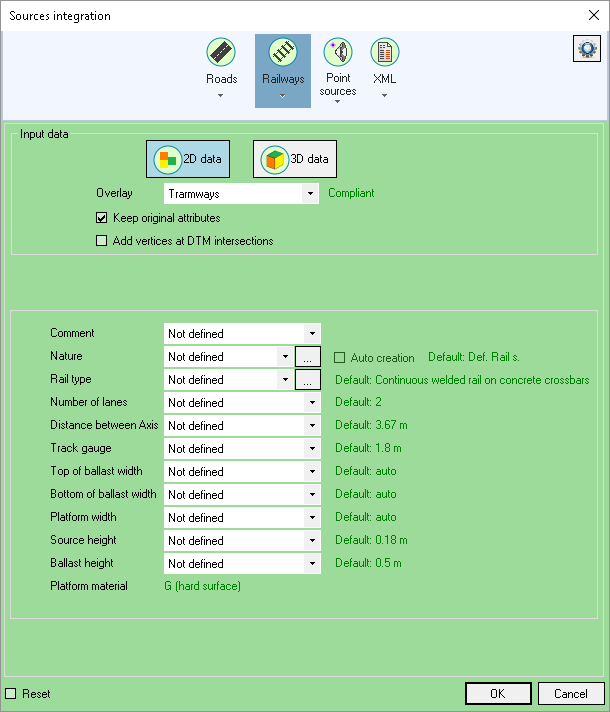This screenshot has width=610, height=712.
Task: Open the Overlay Tramways combo box
Action: pos(241,194)
